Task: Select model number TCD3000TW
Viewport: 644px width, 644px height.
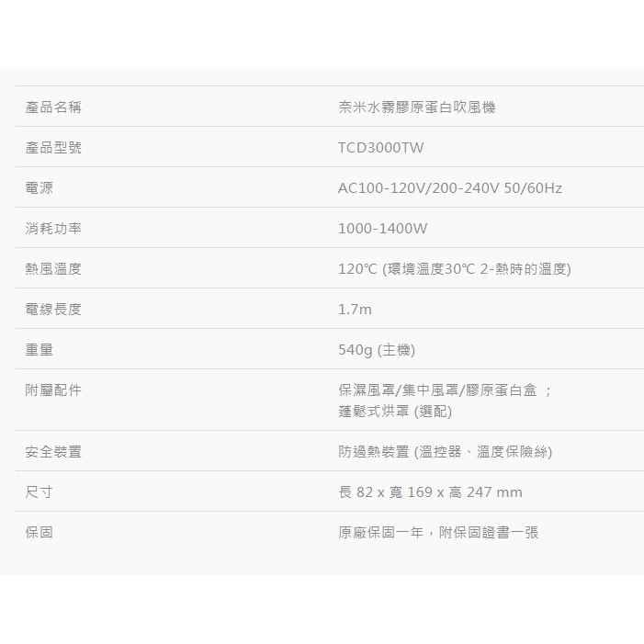Action: [x=380, y=148]
